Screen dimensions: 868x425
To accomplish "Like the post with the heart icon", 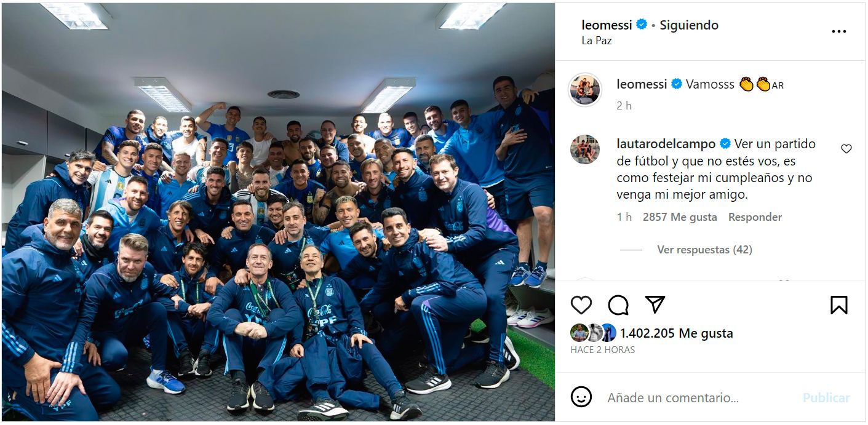I will [x=581, y=305].
